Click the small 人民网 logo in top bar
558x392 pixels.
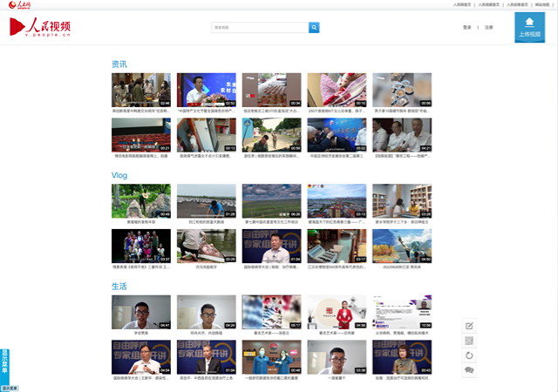click(19, 4)
